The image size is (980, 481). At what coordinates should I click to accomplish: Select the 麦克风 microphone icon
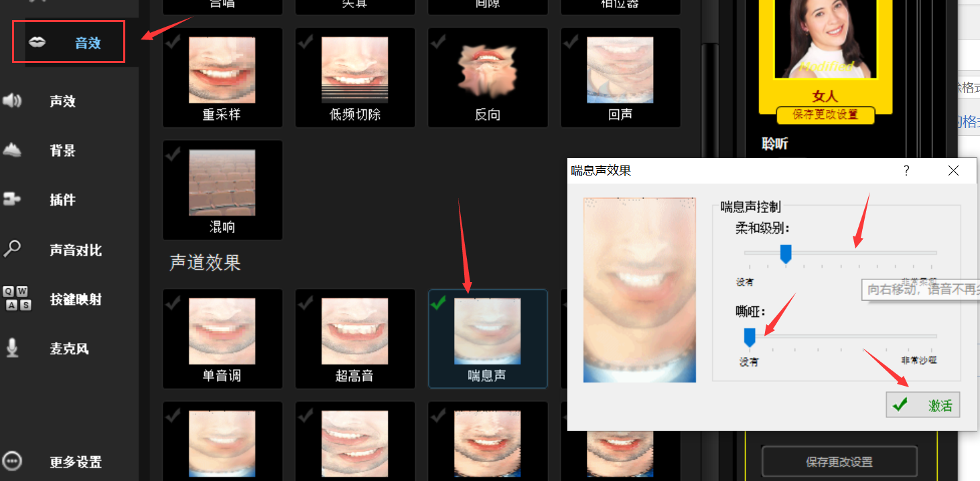tap(11, 348)
